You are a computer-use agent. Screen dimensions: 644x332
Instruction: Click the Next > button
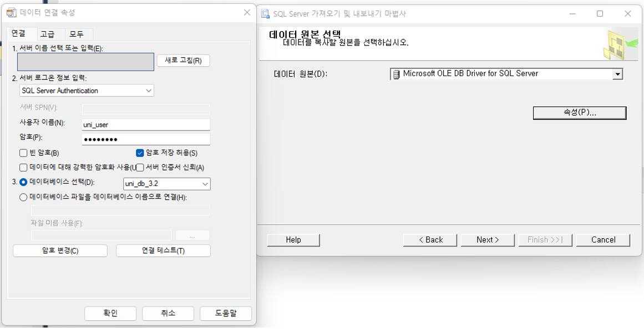coord(488,240)
